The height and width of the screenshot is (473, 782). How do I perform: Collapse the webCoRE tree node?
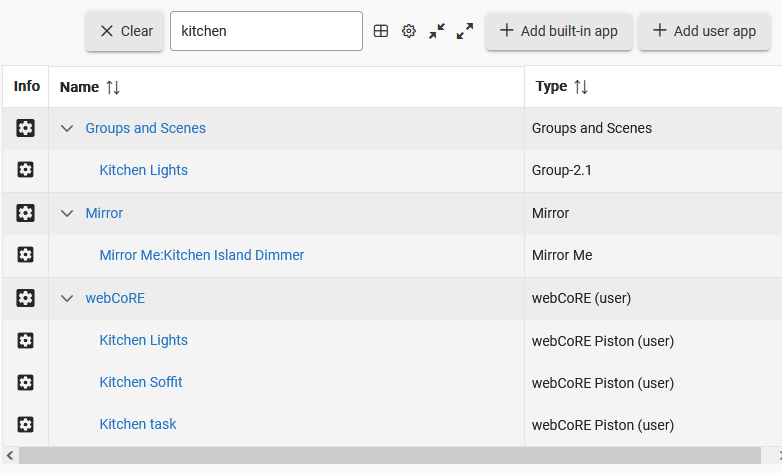pos(67,298)
